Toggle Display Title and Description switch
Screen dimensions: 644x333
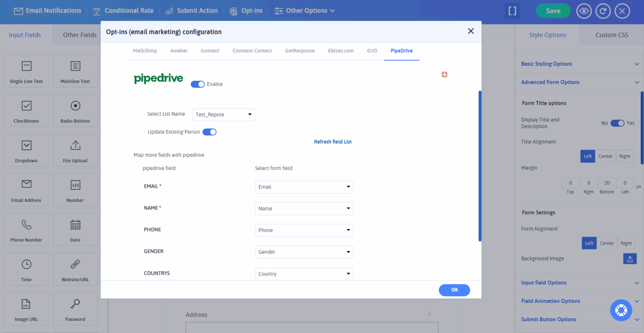click(x=617, y=123)
